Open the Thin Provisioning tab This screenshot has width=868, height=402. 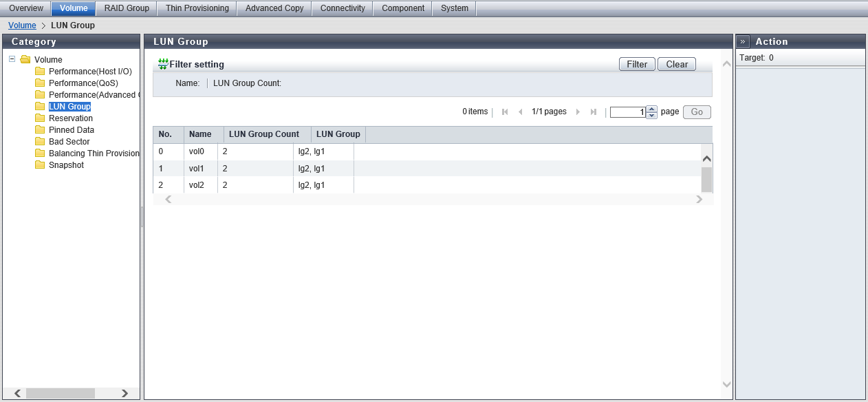click(197, 8)
